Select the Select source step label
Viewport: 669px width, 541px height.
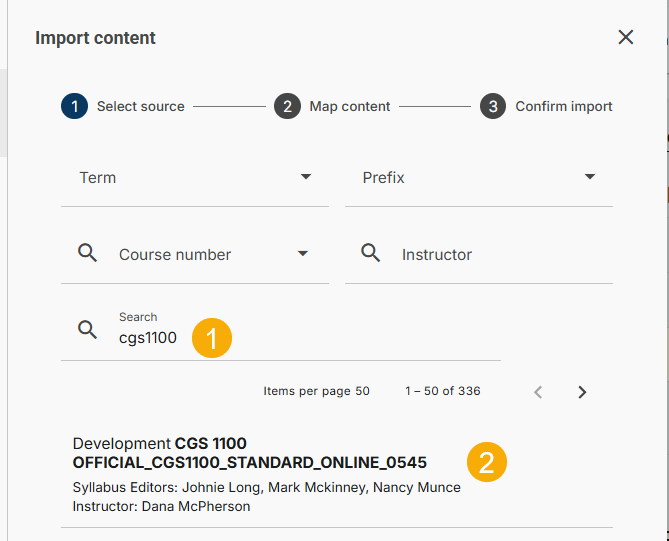140,106
